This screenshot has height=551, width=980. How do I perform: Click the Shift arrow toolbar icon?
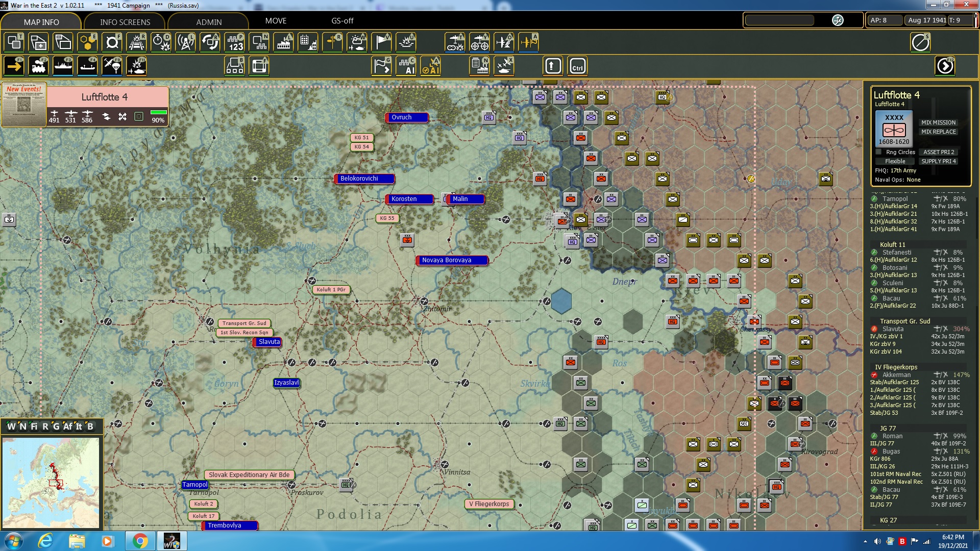coord(553,66)
